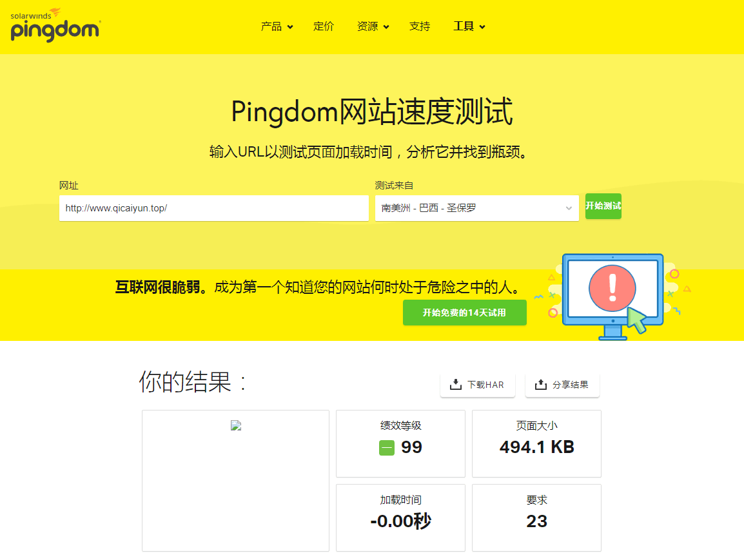The image size is (744, 560).
Task: Click the green grade badge next to 99
Action: click(x=386, y=448)
